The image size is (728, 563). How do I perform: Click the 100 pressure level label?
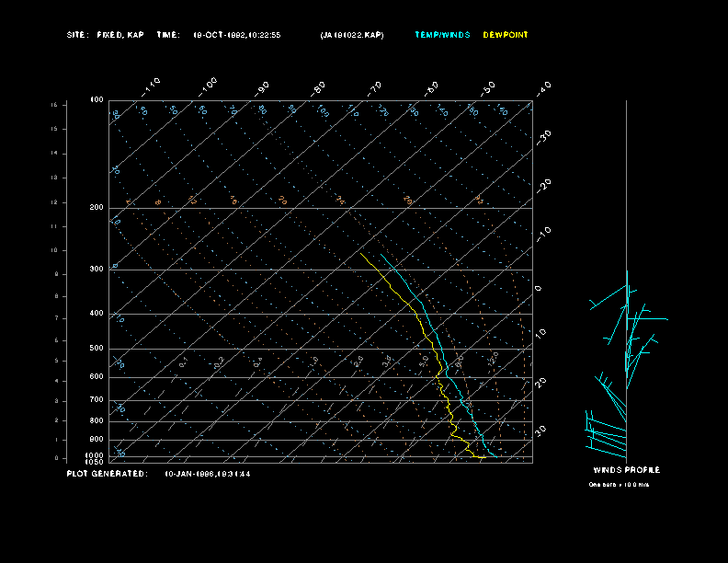click(x=97, y=99)
